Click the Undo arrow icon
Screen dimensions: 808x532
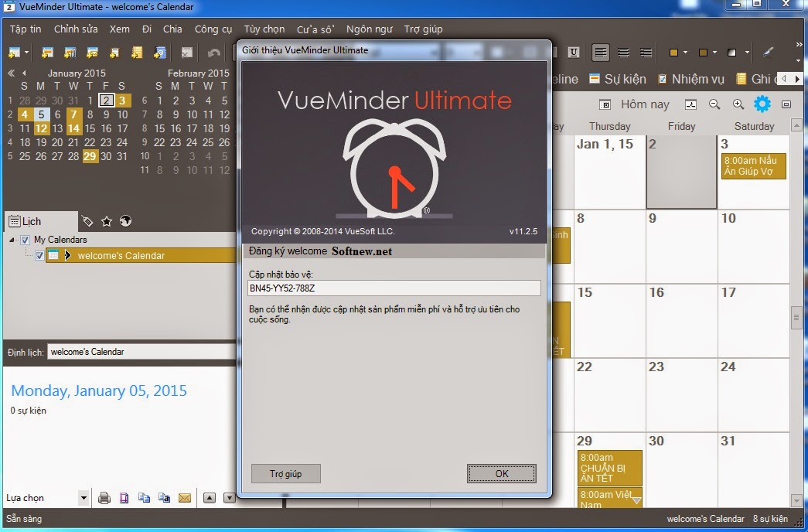213,53
